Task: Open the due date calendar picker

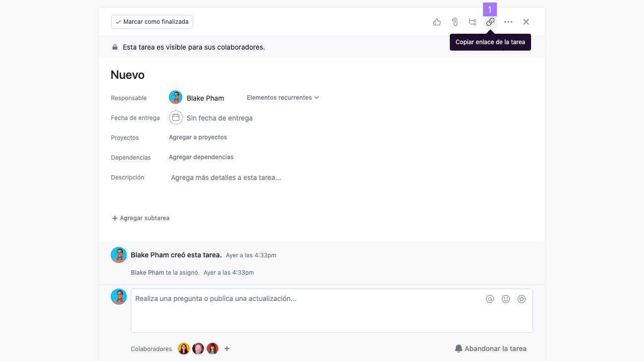Action: coord(176,118)
